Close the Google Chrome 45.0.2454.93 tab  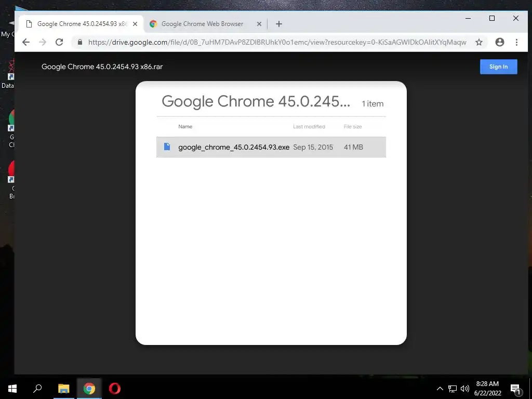(135, 24)
